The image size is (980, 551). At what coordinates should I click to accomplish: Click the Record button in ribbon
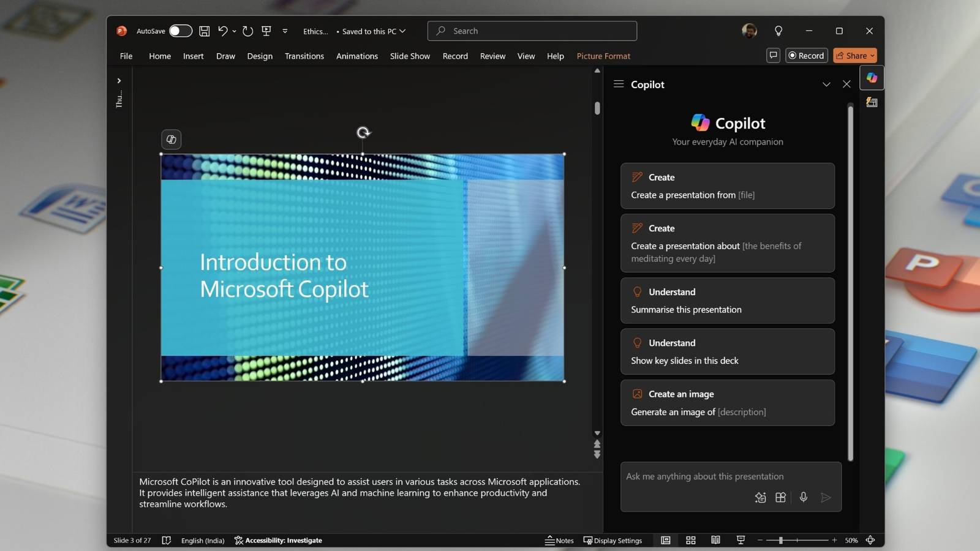click(806, 55)
